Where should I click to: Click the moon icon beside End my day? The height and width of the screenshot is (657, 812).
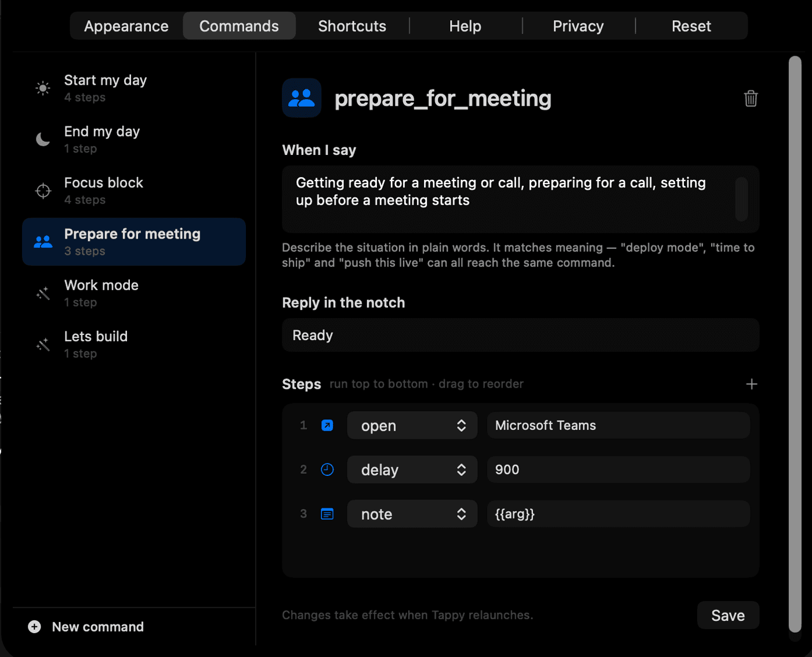43,139
